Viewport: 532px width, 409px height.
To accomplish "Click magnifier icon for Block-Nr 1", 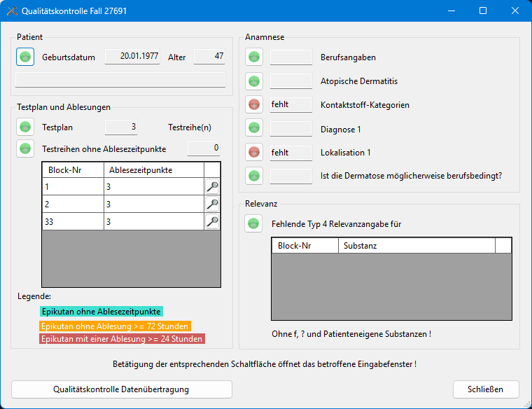I will pyautogui.click(x=212, y=186).
